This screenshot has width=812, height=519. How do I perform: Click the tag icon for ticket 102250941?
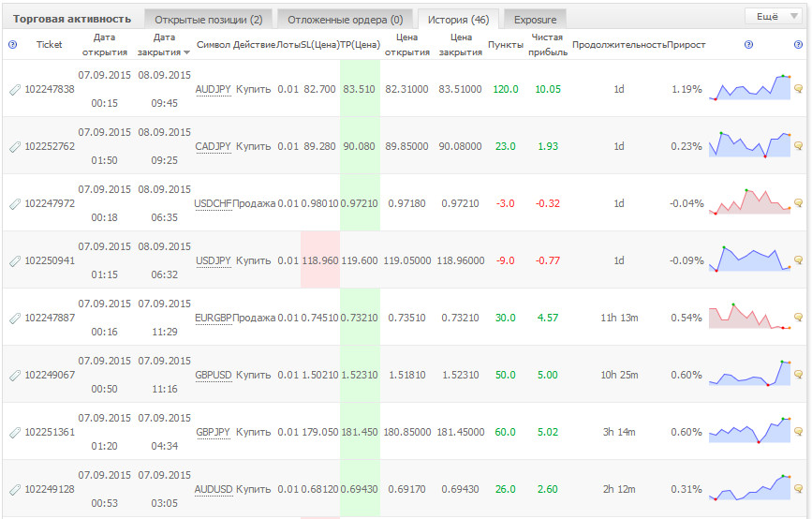(15, 261)
